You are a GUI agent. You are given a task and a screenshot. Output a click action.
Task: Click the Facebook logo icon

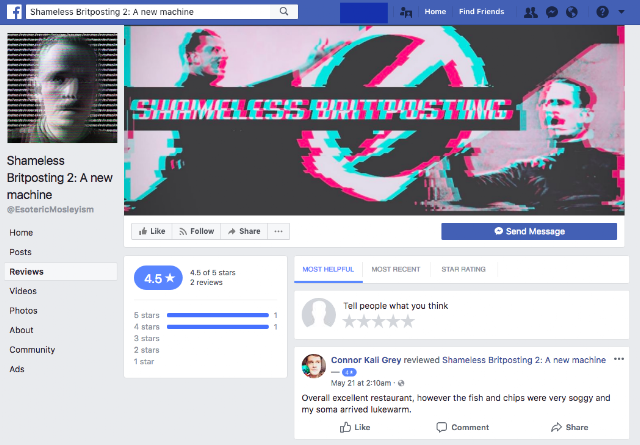[14, 12]
